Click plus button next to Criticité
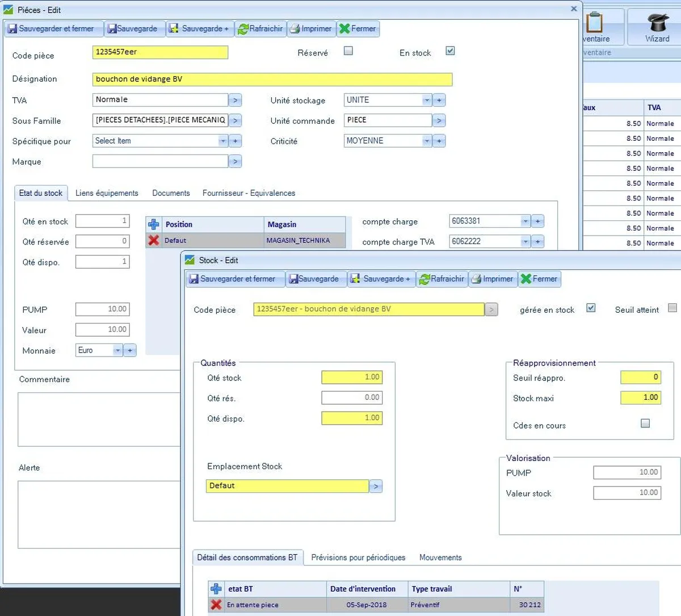 coord(439,141)
